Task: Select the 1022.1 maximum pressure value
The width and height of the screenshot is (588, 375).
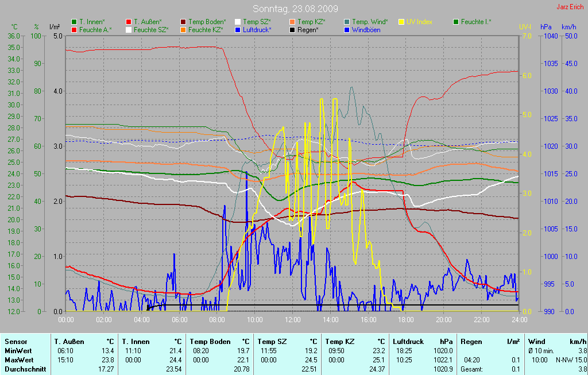Action: 444,360
